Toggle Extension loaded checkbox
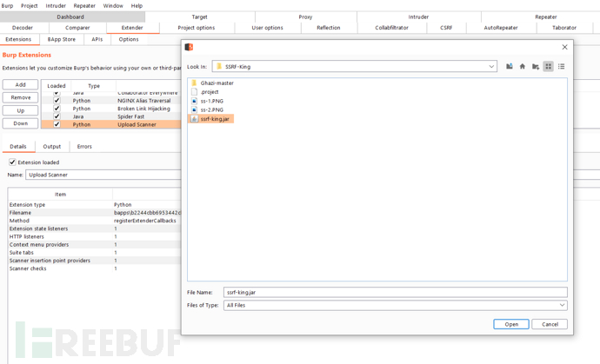 pyautogui.click(x=13, y=162)
